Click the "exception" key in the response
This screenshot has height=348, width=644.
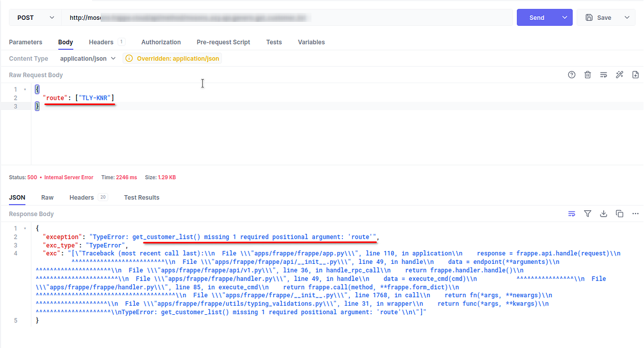(x=62, y=237)
